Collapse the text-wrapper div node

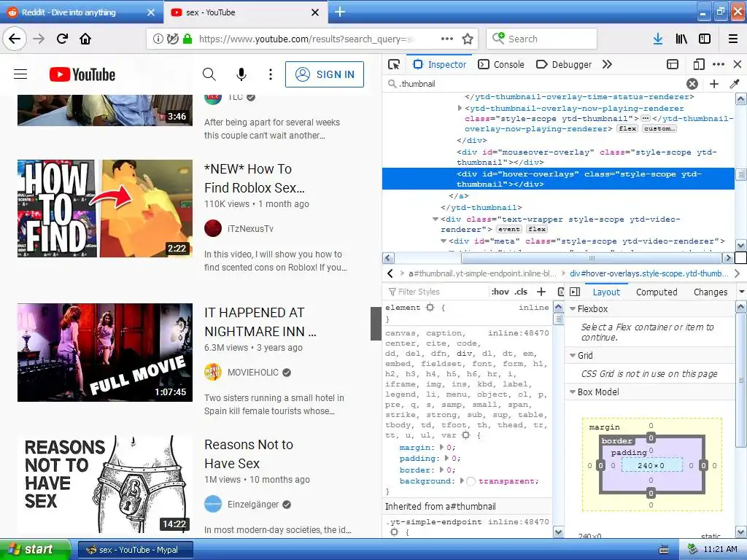click(x=436, y=219)
